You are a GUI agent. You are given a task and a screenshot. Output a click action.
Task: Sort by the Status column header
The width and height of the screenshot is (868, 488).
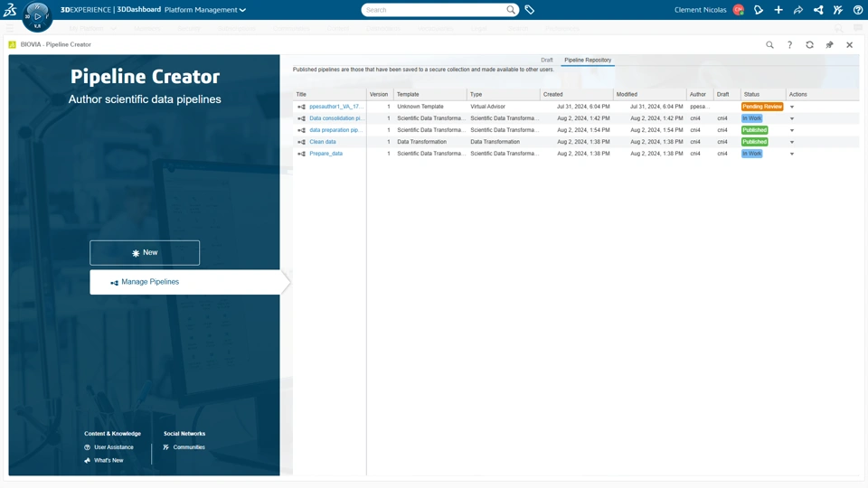(763, 94)
